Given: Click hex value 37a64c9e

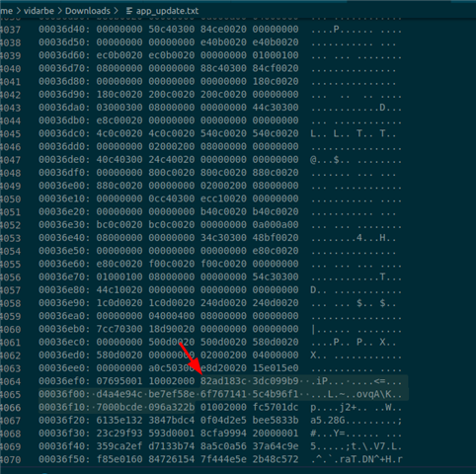Looking at the screenshot, I should tap(276, 446).
